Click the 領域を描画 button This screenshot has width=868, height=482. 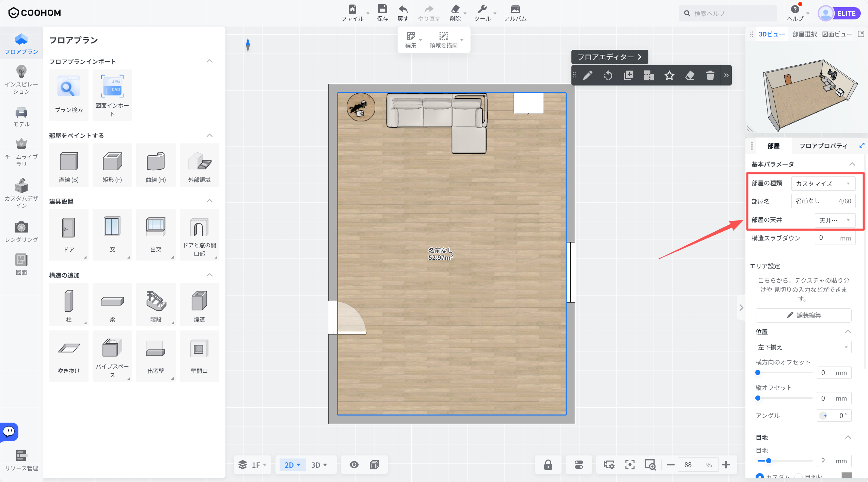[x=444, y=40]
